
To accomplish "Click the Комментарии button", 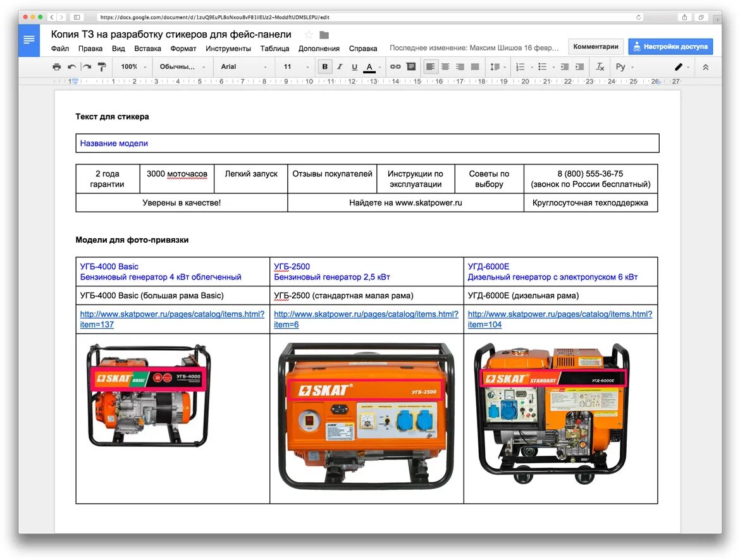I will point(596,47).
